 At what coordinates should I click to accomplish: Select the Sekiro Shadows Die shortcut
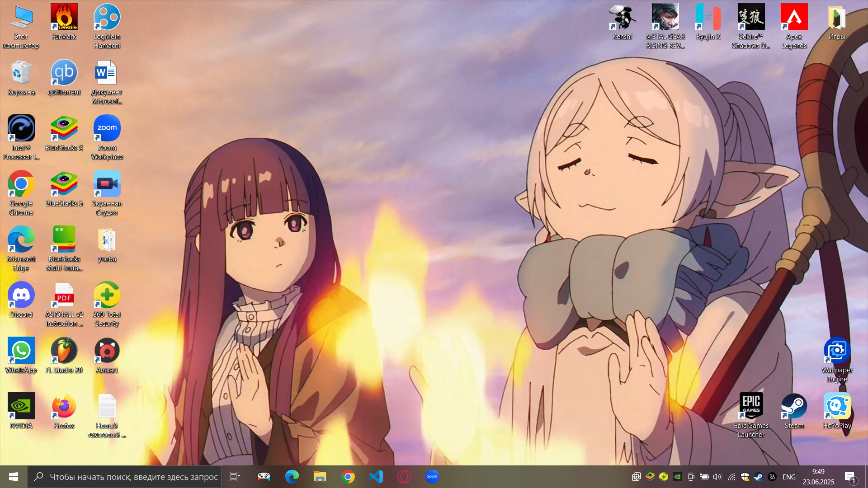(x=751, y=27)
